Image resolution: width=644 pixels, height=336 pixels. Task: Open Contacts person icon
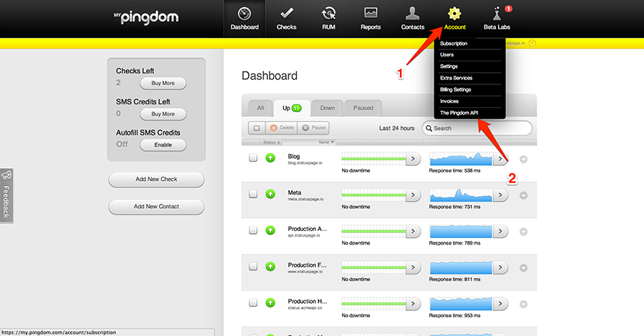click(x=412, y=14)
